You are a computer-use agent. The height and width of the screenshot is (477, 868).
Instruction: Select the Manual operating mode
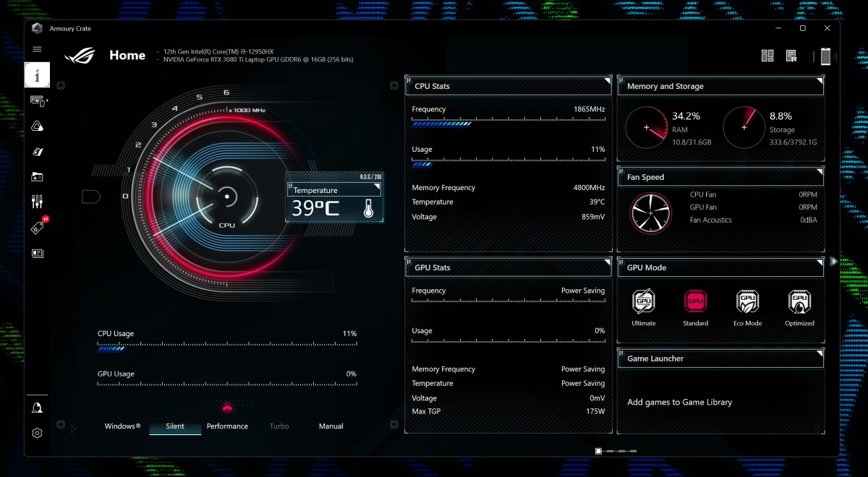pyautogui.click(x=331, y=426)
